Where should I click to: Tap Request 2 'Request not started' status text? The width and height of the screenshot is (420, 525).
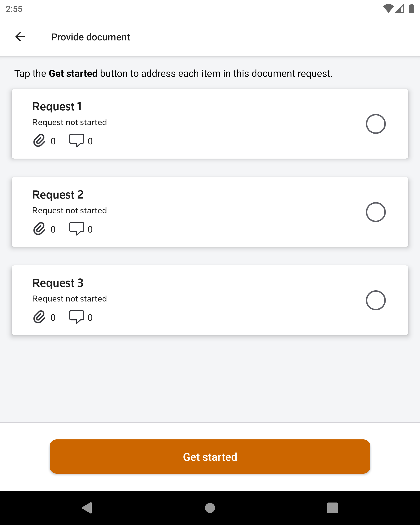click(70, 210)
